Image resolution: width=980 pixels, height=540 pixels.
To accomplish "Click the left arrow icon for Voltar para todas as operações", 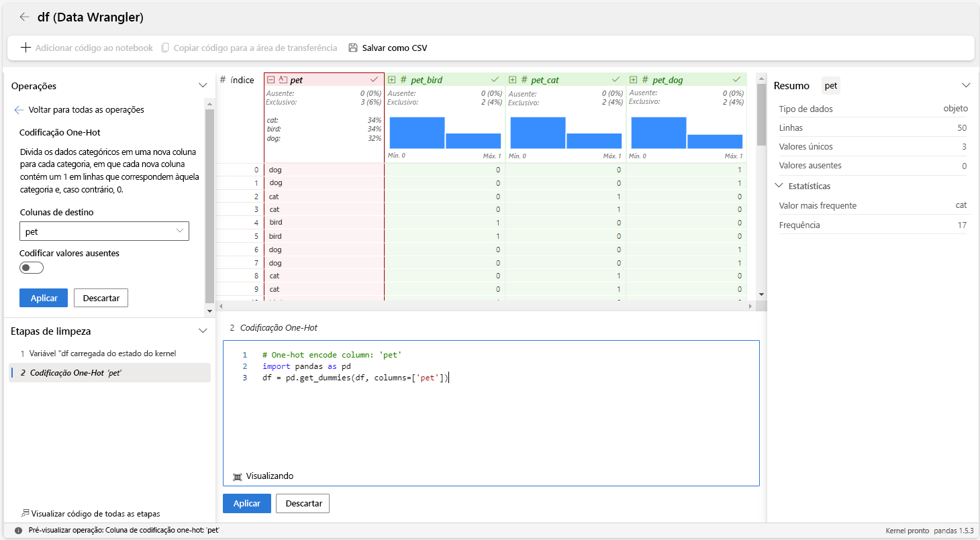I will [19, 109].
